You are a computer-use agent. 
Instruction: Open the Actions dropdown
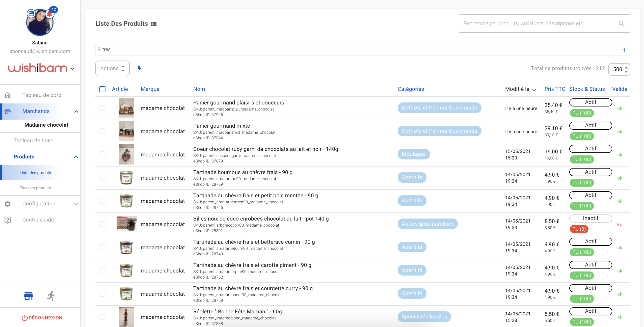tap(112, 68)
